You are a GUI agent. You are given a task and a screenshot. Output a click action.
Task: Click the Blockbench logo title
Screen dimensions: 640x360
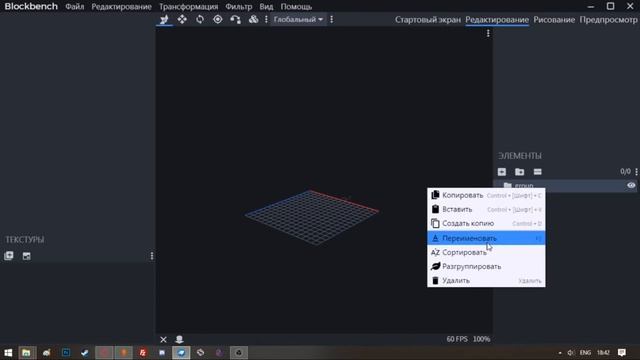click(31, 7)
